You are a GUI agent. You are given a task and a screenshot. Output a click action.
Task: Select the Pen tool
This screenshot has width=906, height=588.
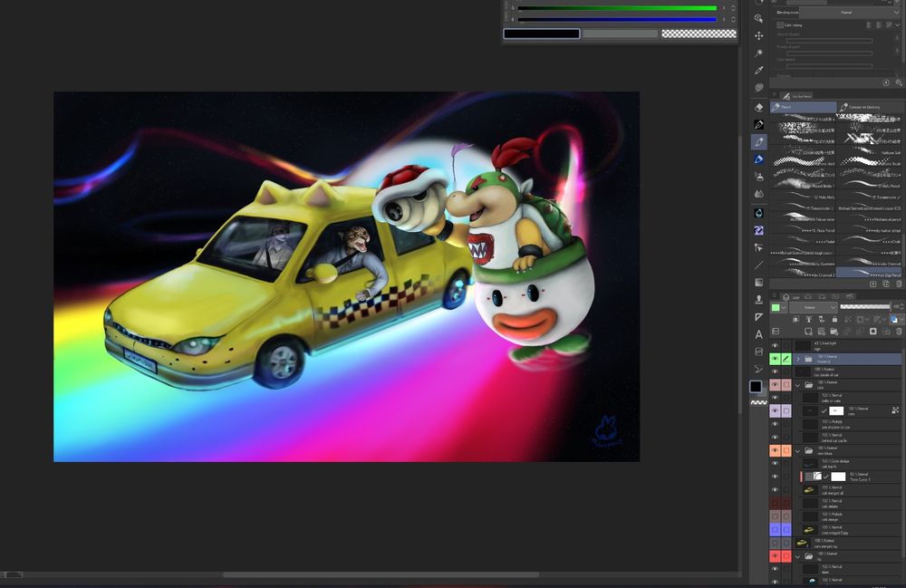[758, 124]
